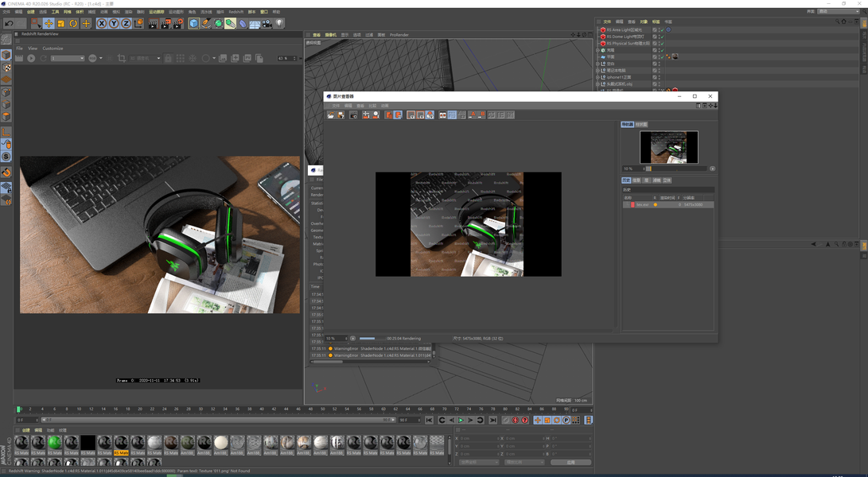Switch to the Navigator tab in Picture Viewer

click(x=627, y=125)
